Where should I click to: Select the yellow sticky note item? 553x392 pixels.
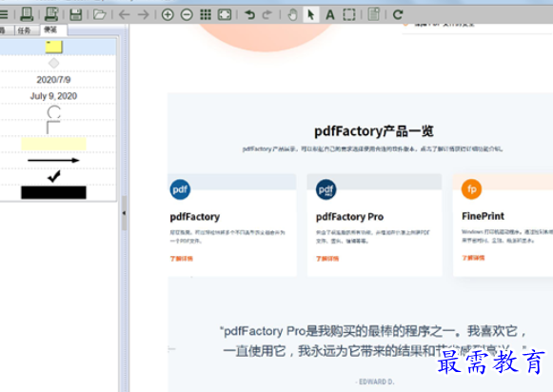click(x=54, y=47)
